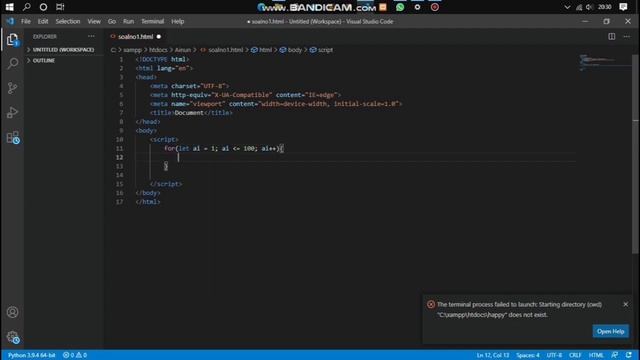Click the Split Editor Right icon
Viewport: 640px width, 360px height.
[611, 36]
